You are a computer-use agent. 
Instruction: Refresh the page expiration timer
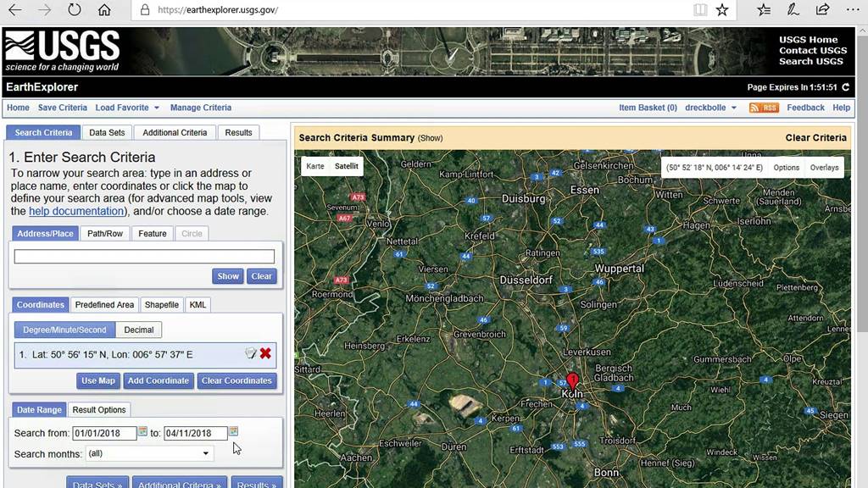click(845, 87)
